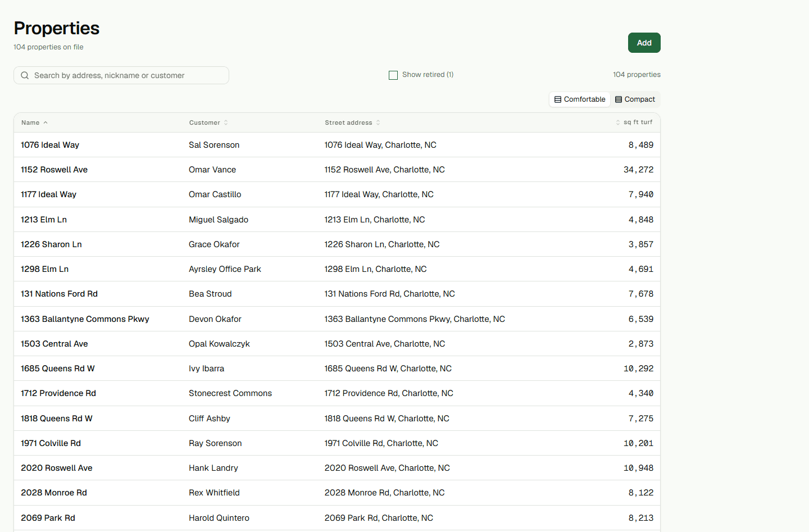This screenshot has width=809, height=532.
Task: Switch to Comfortable row density
Action: click(580, 99)
